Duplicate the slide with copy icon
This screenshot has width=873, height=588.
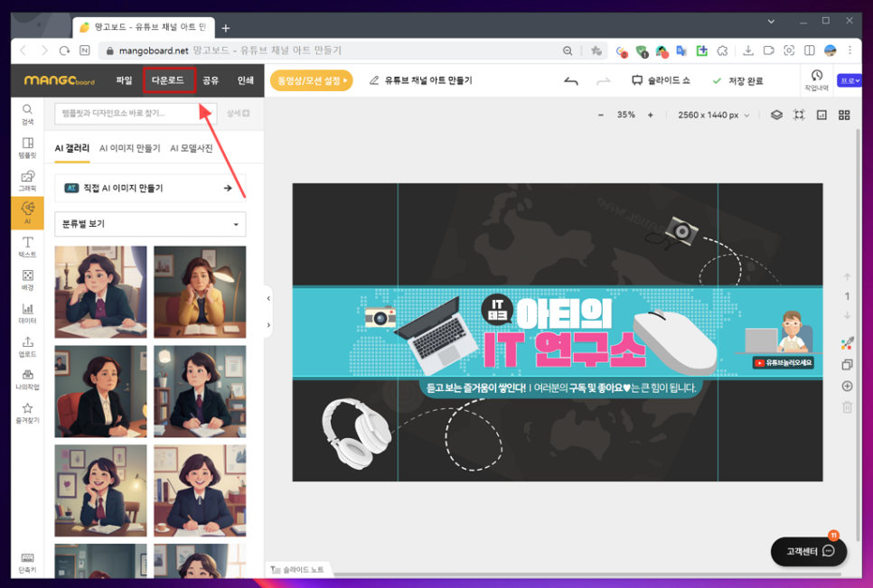[x=847, y=364]
